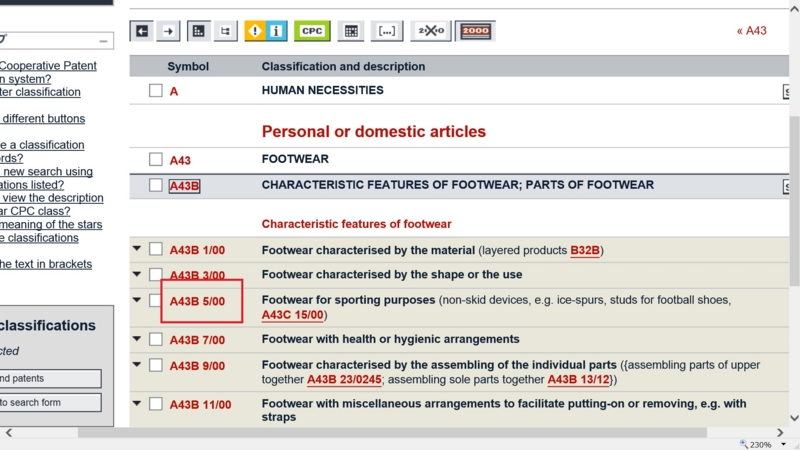This screenshot has height=450, width=800.
Task: Click the list view toolbar icon
Action: pyautogui.click(x=198, y=31)
